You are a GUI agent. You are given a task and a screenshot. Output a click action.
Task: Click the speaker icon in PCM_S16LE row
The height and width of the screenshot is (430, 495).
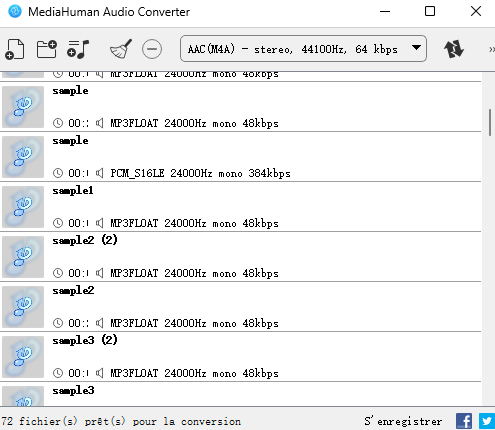(x=99, y=173)
